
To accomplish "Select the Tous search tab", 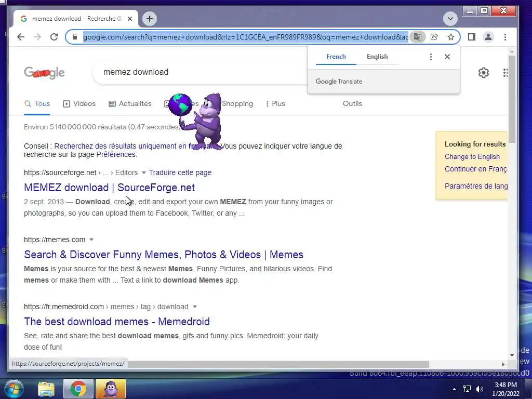I will 37,104.
